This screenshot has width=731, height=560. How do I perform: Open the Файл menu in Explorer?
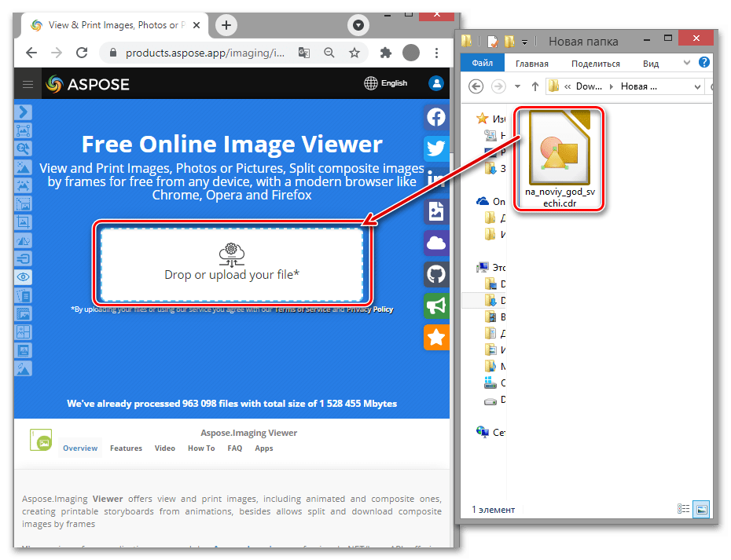coord(483,63)
